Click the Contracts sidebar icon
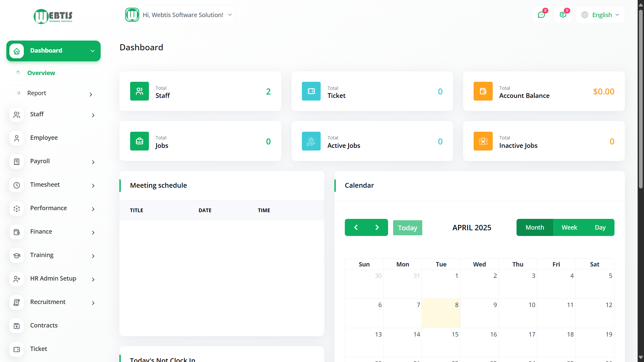644x362 pixels. pos(17,326)
